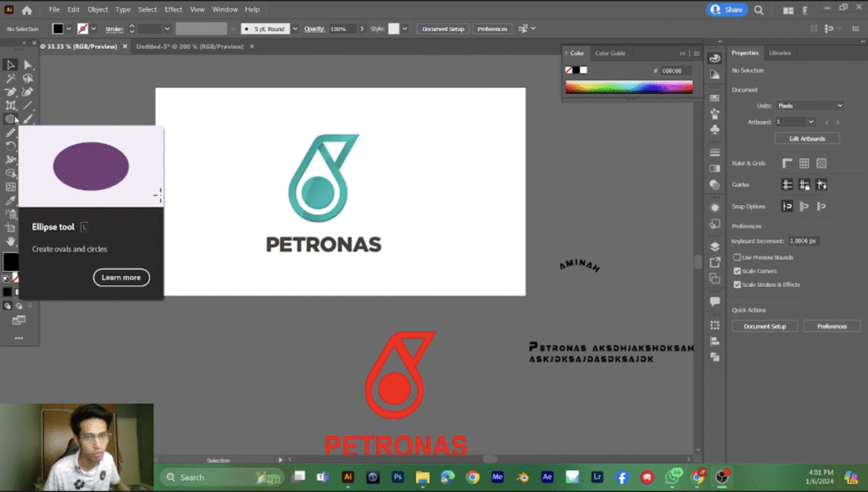
Task: Pick a color from the spectrum bar
Action: pyautogui.click(x=629, y=86)
